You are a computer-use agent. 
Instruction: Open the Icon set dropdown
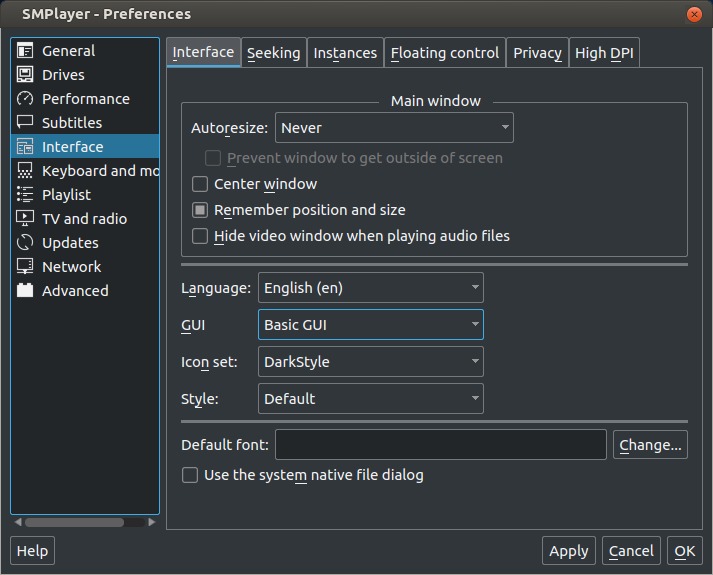pos(370,362)
